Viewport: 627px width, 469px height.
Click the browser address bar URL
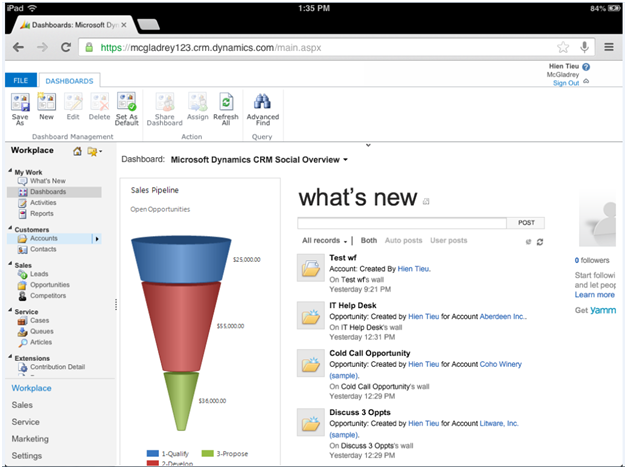211,48
